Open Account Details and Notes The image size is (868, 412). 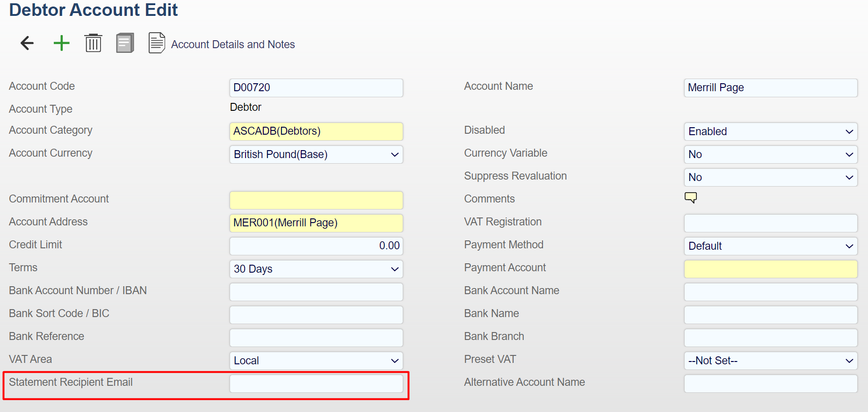click(x=232, y=44)
